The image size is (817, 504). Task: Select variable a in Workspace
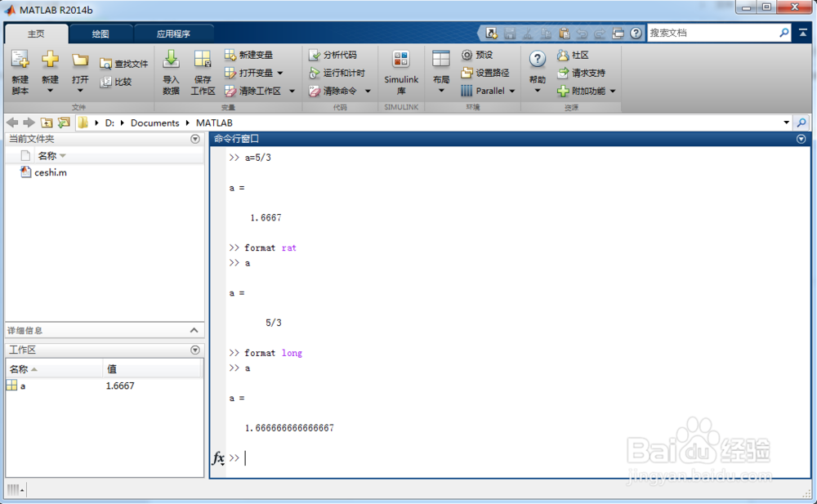22,386
